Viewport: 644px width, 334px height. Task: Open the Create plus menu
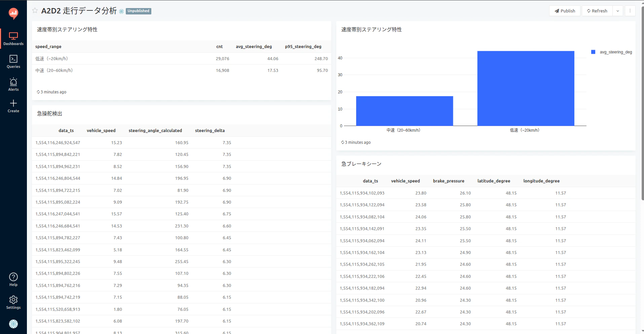coord(13,106)
